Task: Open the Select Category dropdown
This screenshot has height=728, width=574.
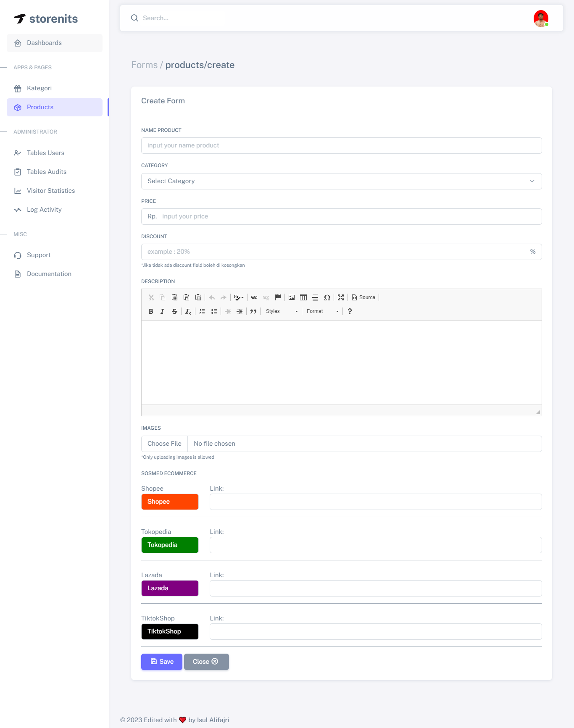Action: (x=341, y=181)
